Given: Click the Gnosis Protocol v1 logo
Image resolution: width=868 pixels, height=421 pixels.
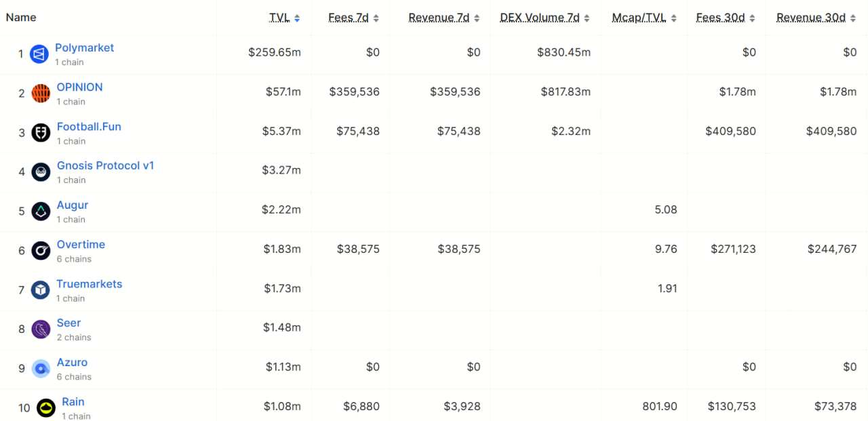Looking at the screenshot, I should (x=41, y=172).
